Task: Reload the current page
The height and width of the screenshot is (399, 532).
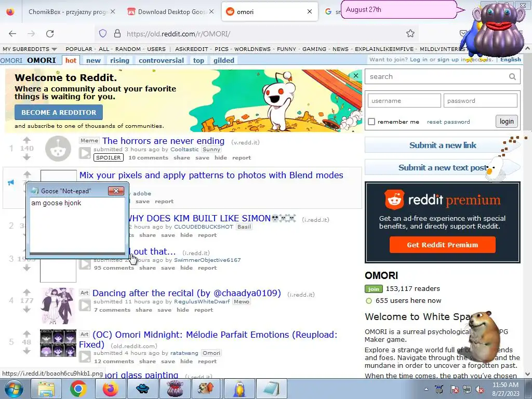Action: tap(50, 34)
